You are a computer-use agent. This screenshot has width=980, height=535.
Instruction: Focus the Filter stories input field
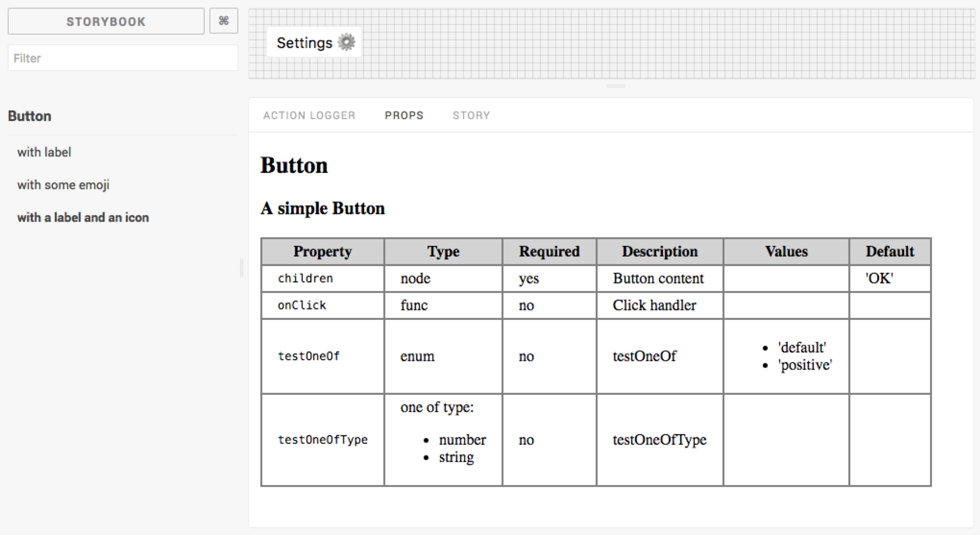pyautogui.click(x=122, y=58)
